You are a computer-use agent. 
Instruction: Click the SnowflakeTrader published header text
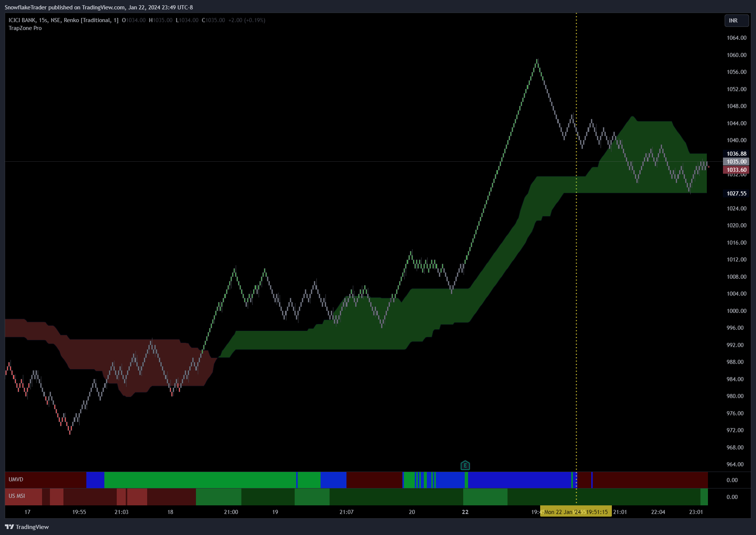[99, 7]
